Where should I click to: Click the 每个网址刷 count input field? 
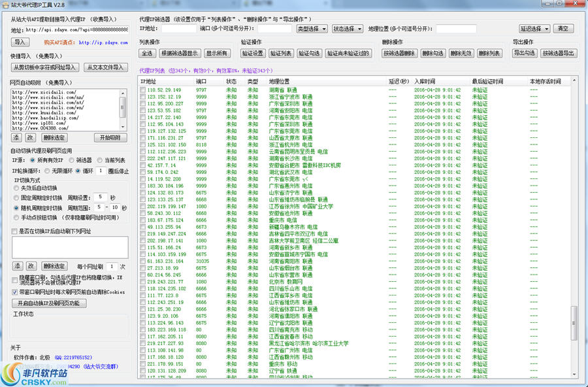(112, 267)
